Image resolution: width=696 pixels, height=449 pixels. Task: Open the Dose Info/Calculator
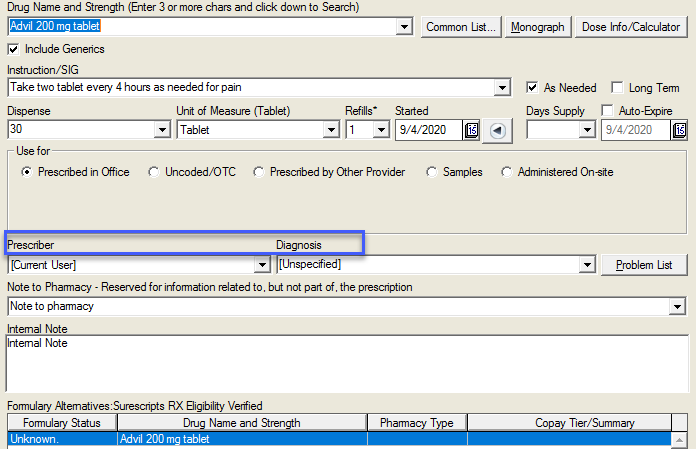click(630, 27)
